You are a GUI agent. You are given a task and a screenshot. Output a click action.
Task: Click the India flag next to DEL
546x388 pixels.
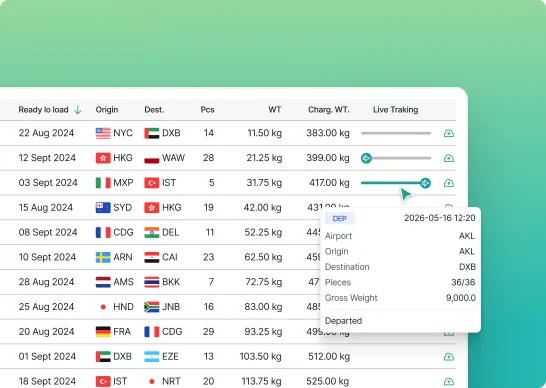point(152,232)
